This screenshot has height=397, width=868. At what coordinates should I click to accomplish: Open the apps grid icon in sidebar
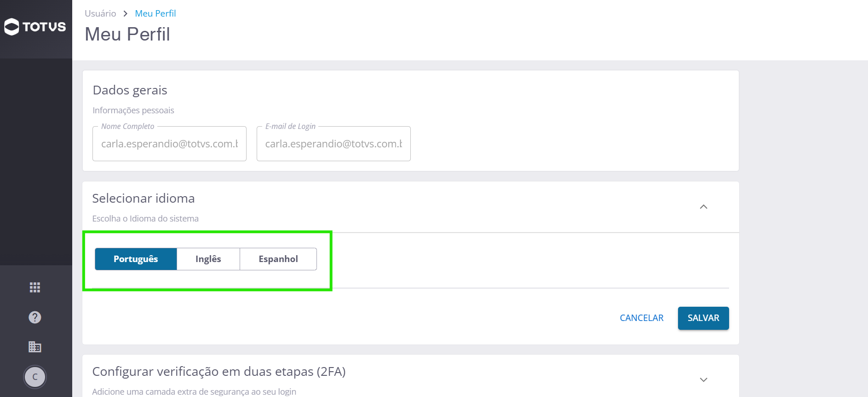click(35, 287)
